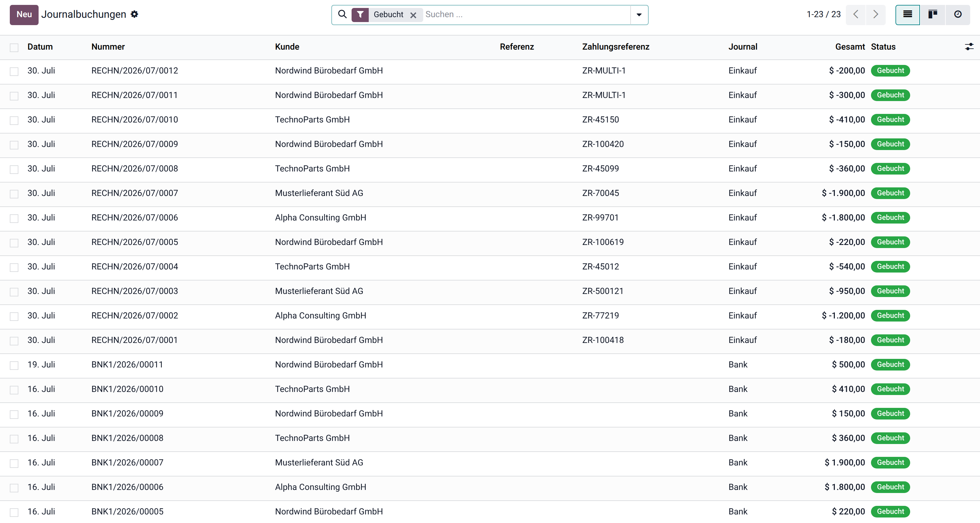Open entry BNK1/2026/00010
Screen dimensions: 980x523
[x=127, y=389]
